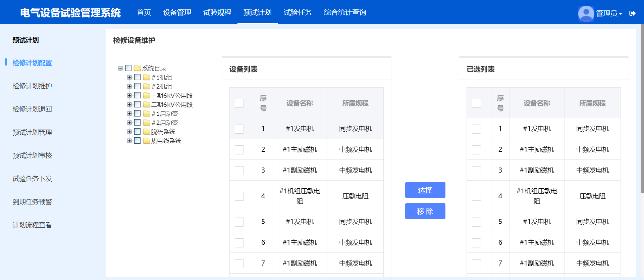Open 计划流程查看 in the sidebar
Image resolution: width=644 pixels, height=280 pixels.
tap(32, 225)
